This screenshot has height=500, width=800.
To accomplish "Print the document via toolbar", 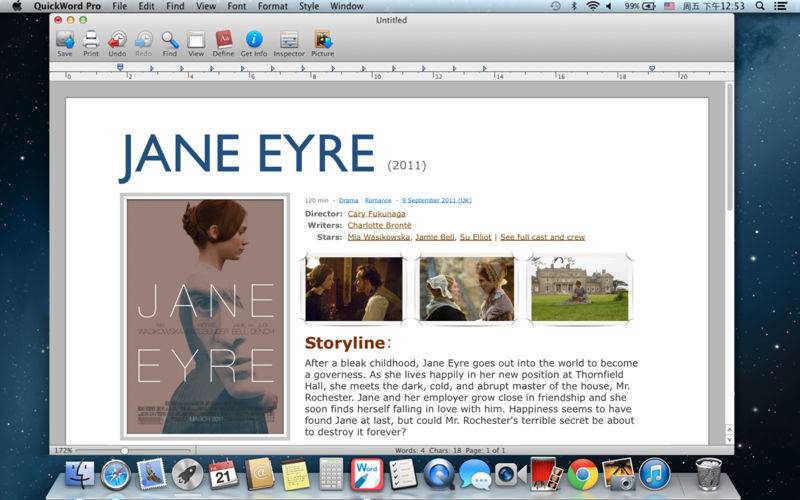I will pos(91,43).
